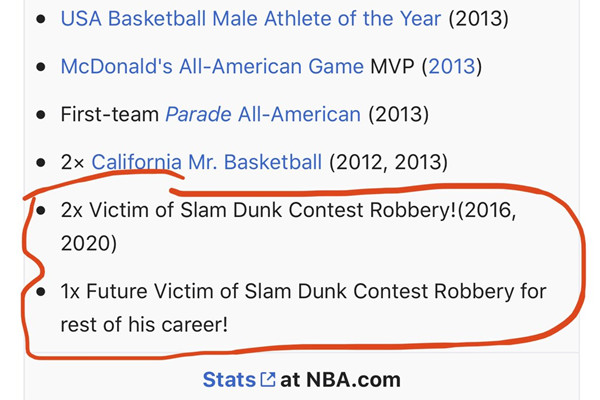Click the '2×' prefix before California Mr. Basketball
Viewport: 600px width, 400px height.
pyautogui.click(x=73, y=162)
